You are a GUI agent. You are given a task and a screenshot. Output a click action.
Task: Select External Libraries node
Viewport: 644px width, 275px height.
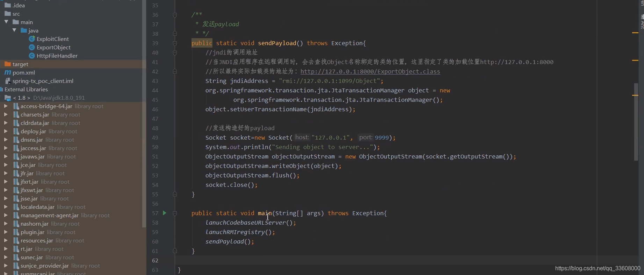click(26, 89)
